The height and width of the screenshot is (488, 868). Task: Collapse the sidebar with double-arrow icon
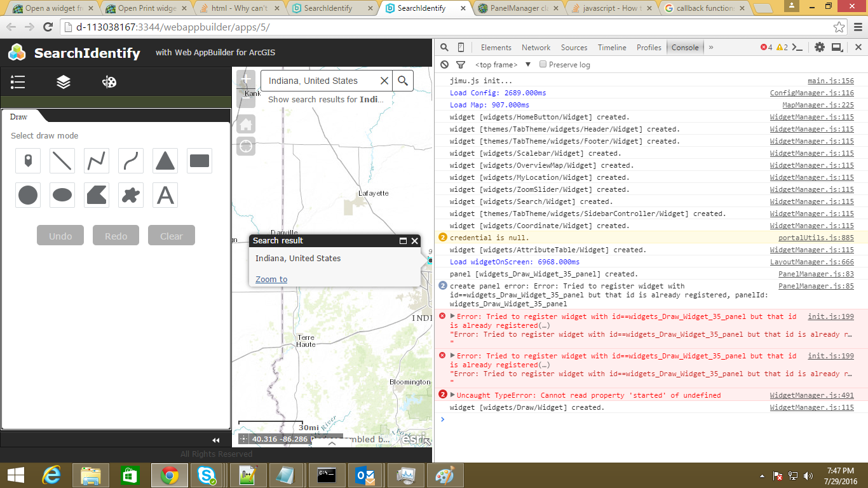point(216,440)
